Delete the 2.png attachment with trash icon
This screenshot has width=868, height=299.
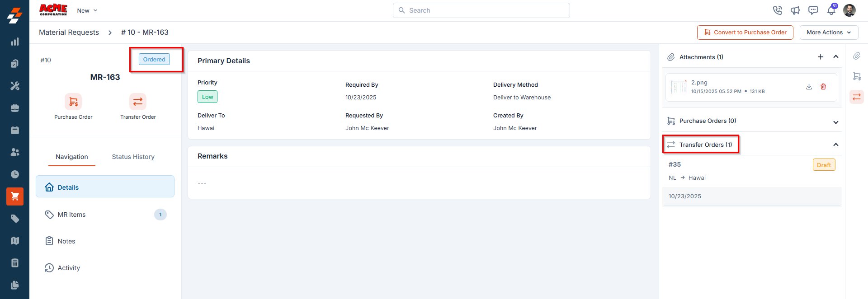823,87
